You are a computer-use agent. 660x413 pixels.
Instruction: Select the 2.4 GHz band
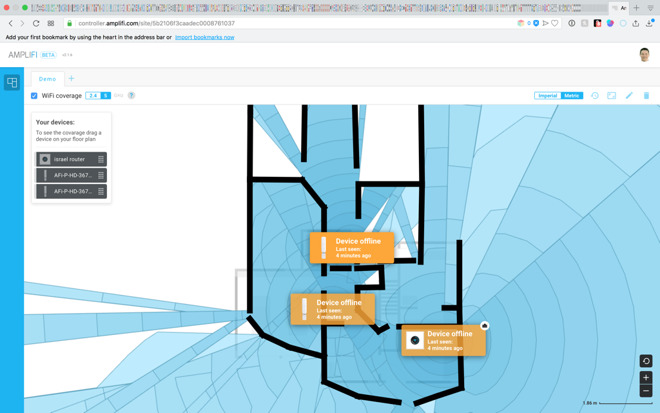[x=93, y=96]
